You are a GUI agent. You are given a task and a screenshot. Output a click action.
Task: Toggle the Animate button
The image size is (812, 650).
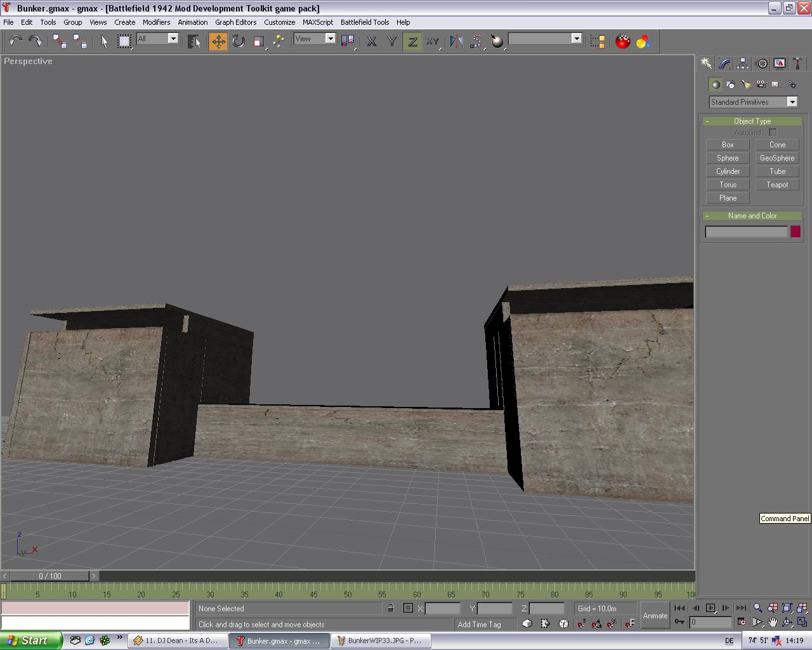tap(655, 616)
